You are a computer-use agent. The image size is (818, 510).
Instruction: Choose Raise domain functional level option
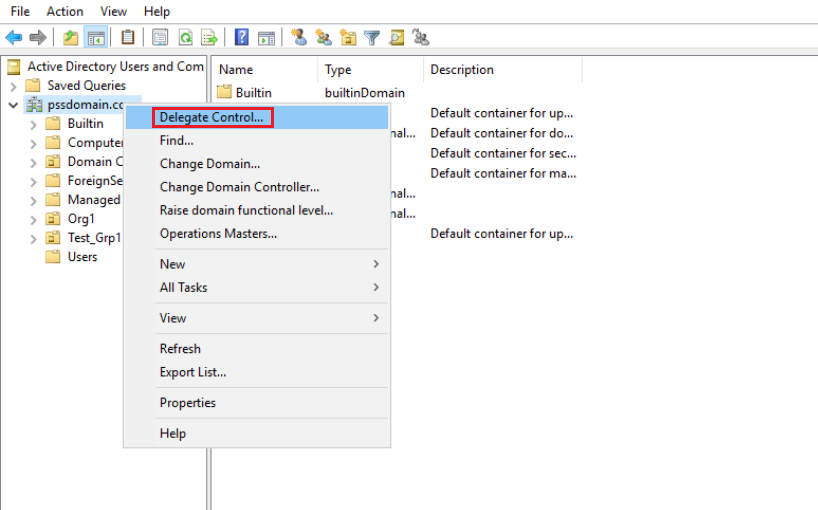click(246, 210)
